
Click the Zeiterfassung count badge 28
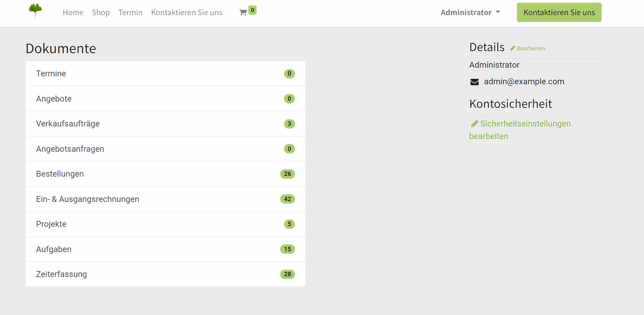click(x=287, y=274)
